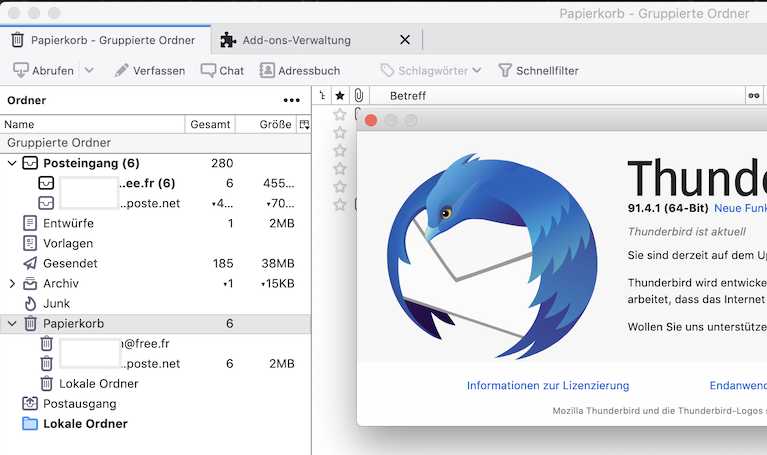
Task: Open the Abrufen dropdown arrow
Action: (x=89, y=71)
